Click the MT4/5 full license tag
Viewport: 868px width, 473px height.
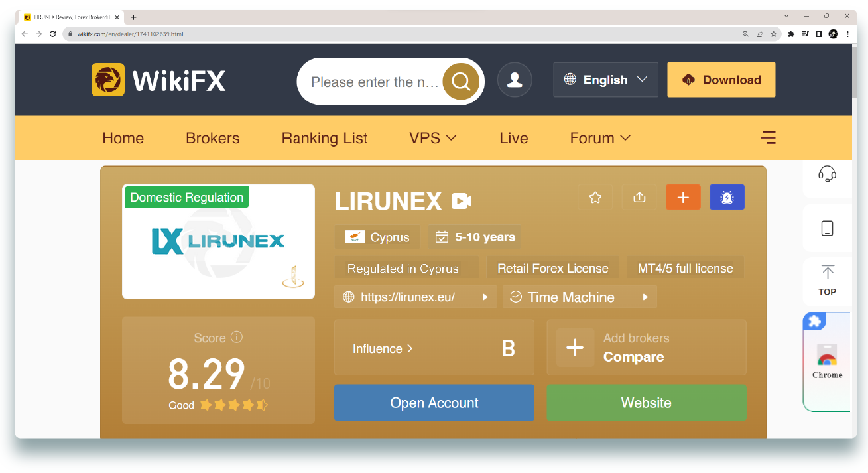click(686, 268)
